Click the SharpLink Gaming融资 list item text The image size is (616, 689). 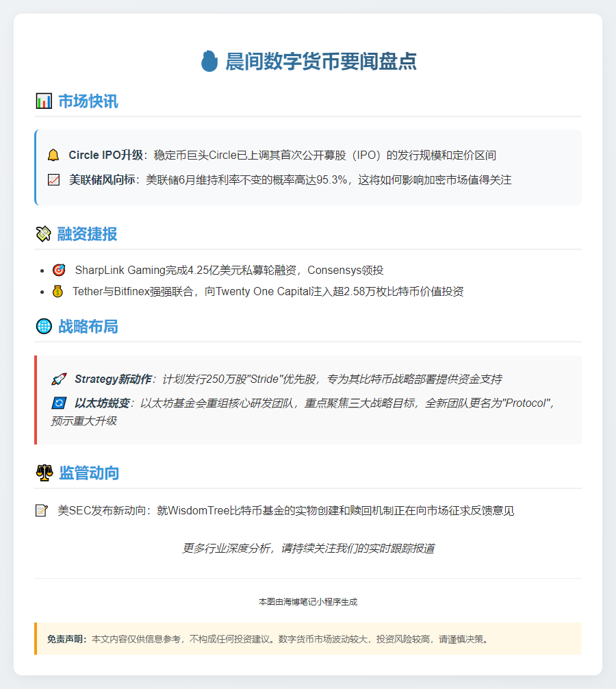(x=229, y=270)
